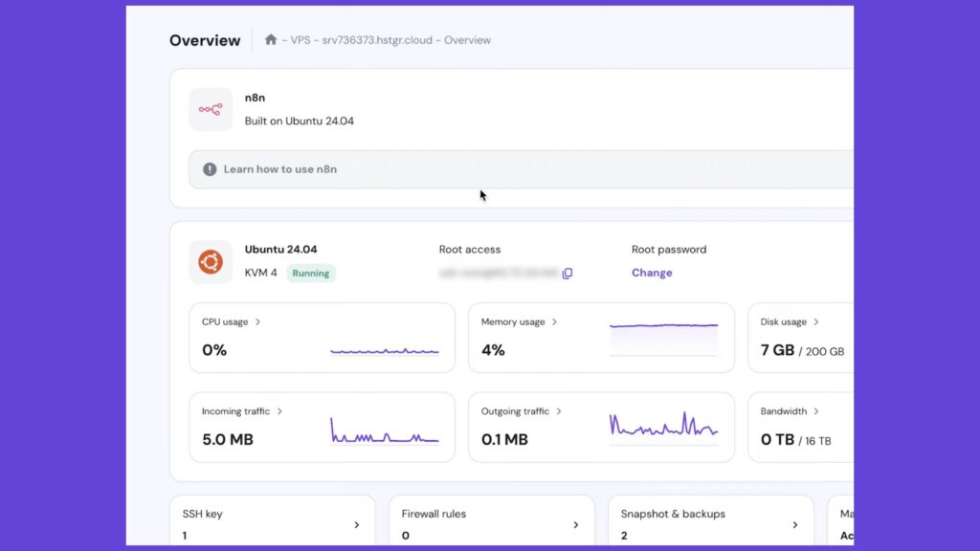Expand CPU usage details chevron
The height and width of the screenshot is (551, 980).
coord(257,321)
